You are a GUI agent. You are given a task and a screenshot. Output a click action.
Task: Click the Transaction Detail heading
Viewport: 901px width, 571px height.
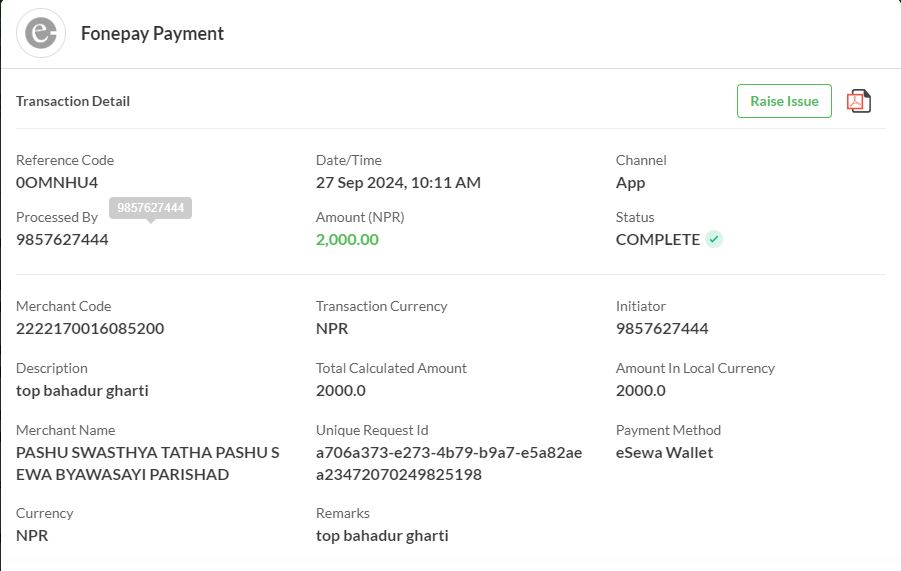(x=73, y=101)
